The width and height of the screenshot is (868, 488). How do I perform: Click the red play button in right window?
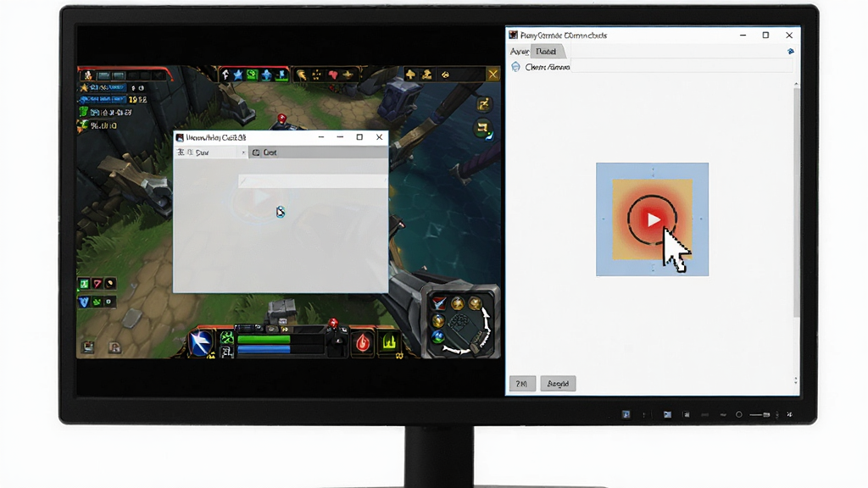[x=652, y=219]
